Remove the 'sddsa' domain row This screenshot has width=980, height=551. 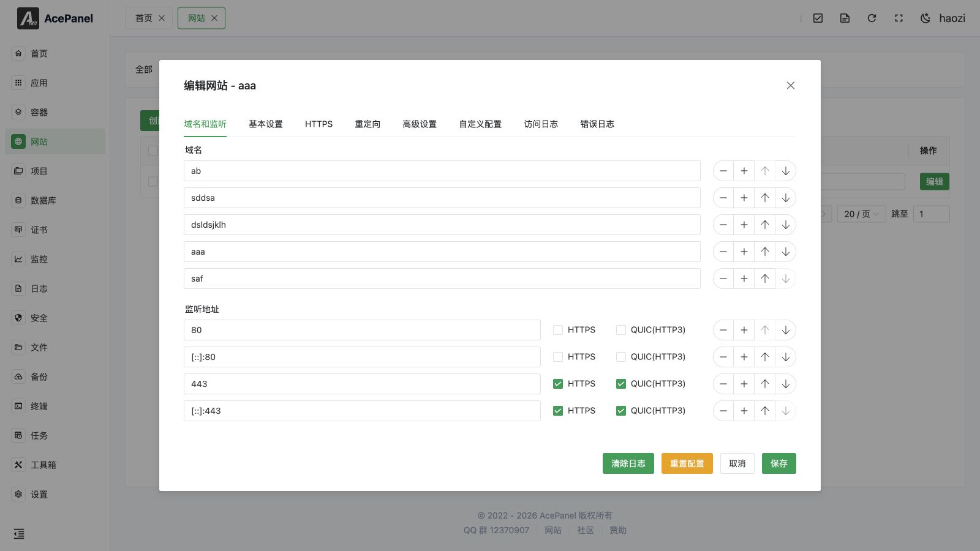723,198
